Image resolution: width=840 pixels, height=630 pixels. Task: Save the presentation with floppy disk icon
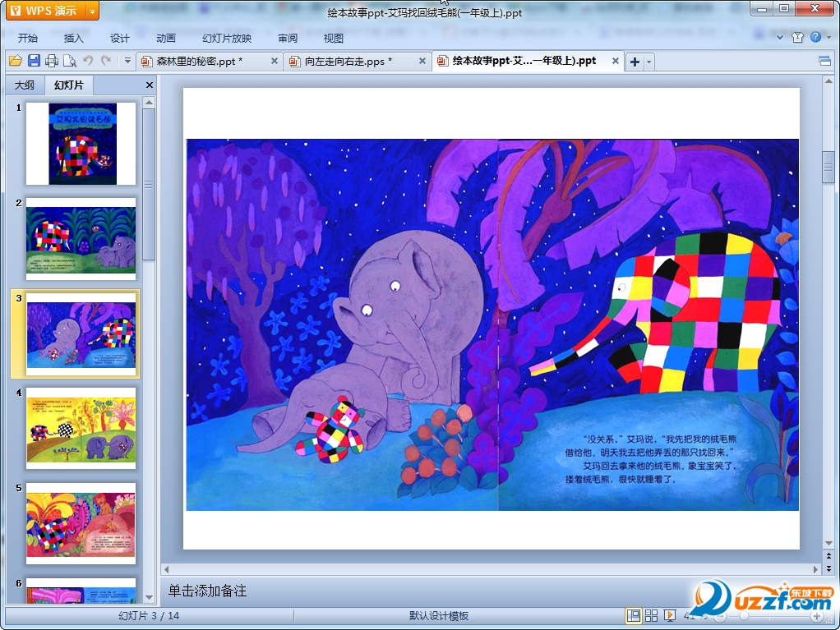coord(34,61)
